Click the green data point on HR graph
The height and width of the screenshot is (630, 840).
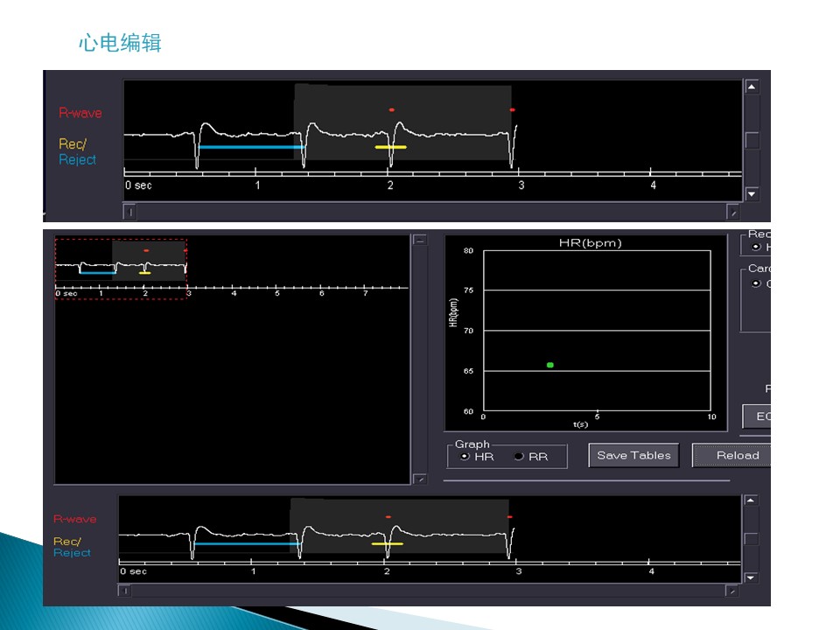pyautogui.click(x=549, y=364)
